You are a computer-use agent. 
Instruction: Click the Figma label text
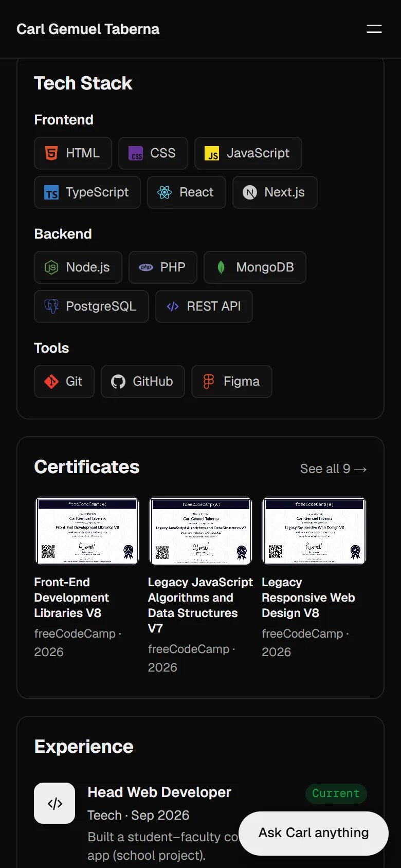pyautogui.click(x=242, y=382)
